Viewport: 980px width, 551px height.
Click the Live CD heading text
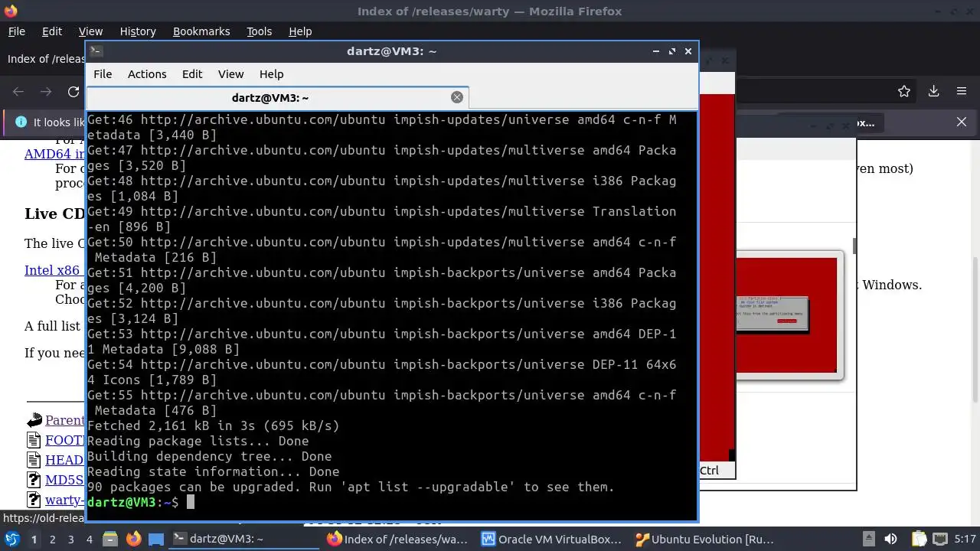[54, 214]
